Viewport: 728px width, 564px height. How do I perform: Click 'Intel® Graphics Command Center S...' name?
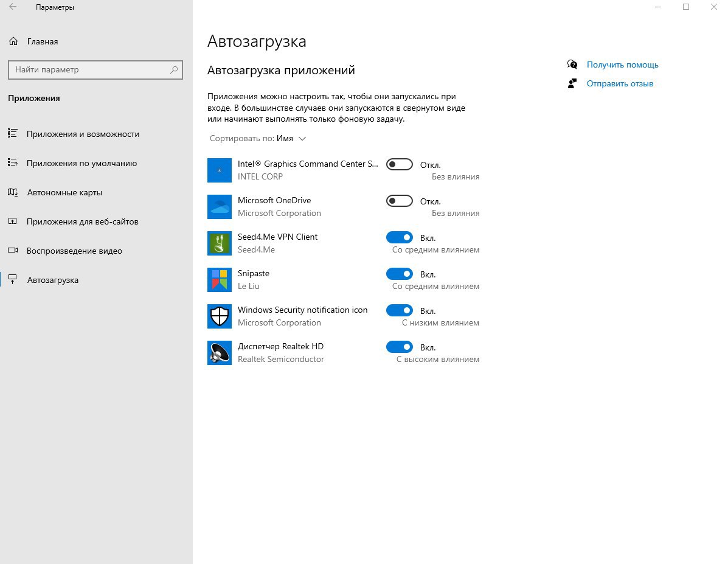click(308, 164)
